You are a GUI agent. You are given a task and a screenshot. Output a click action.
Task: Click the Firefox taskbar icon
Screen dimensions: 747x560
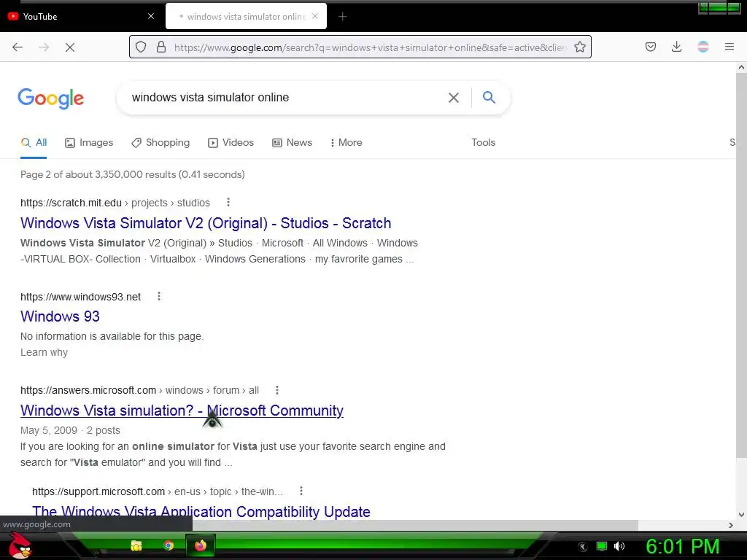coord(201,545)
